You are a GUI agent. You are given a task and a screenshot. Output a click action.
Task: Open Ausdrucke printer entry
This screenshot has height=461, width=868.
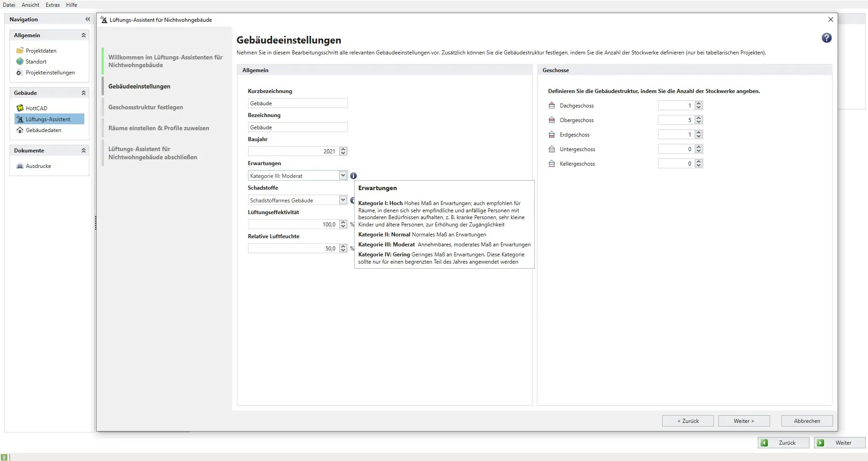pos(38,166)
